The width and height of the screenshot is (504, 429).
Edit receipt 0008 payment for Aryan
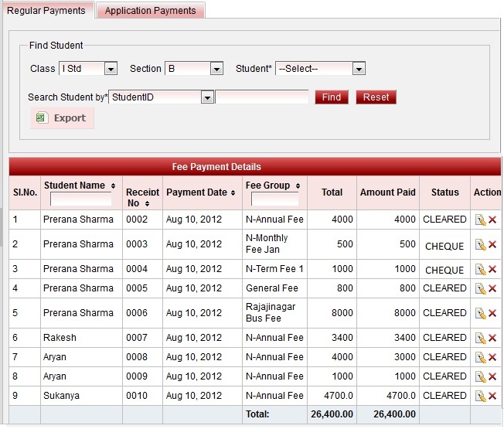coord(480,358)
